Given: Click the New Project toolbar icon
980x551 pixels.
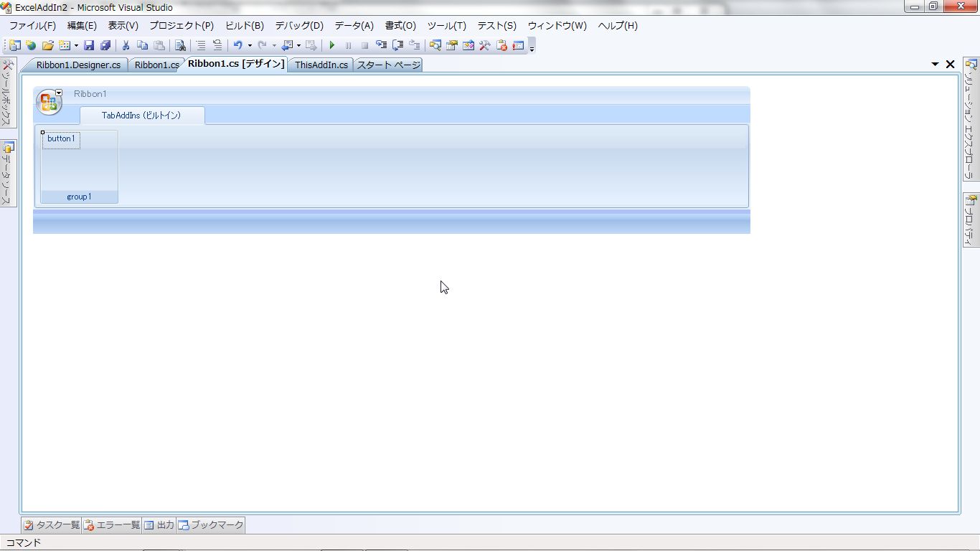Looking at the screenshot, I should [x=14, y=45].
